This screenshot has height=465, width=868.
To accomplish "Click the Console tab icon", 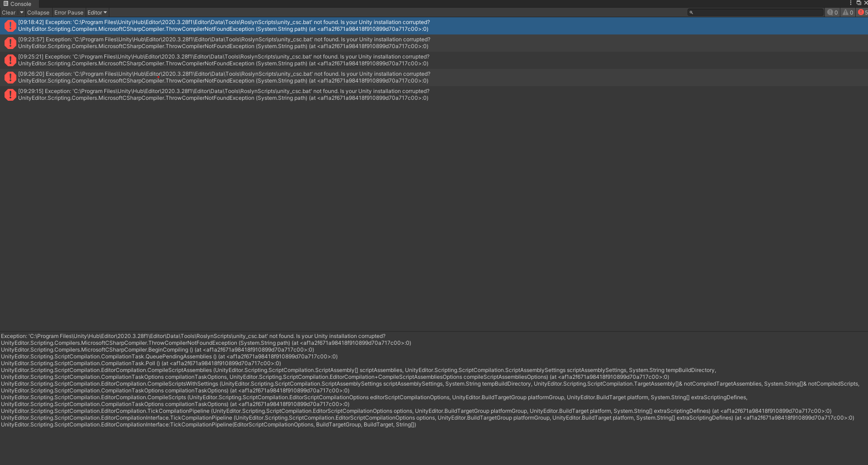I will (6, 4).
